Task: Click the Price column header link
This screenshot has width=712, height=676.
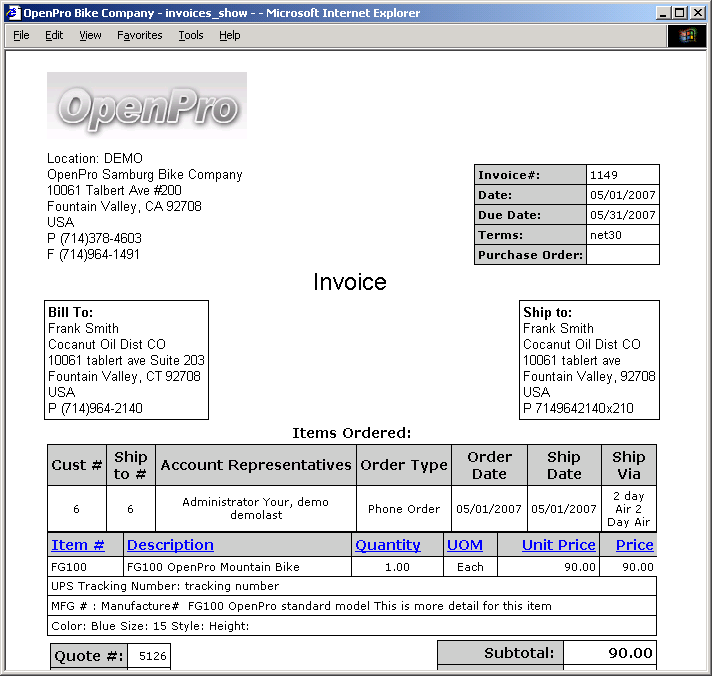Action: pos(634,545)
